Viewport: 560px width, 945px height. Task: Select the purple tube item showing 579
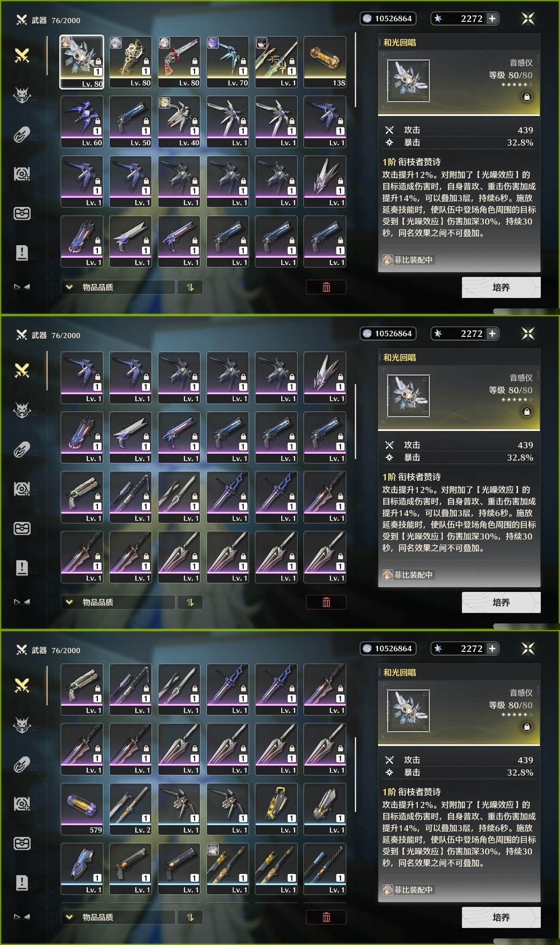coord(82,809)
